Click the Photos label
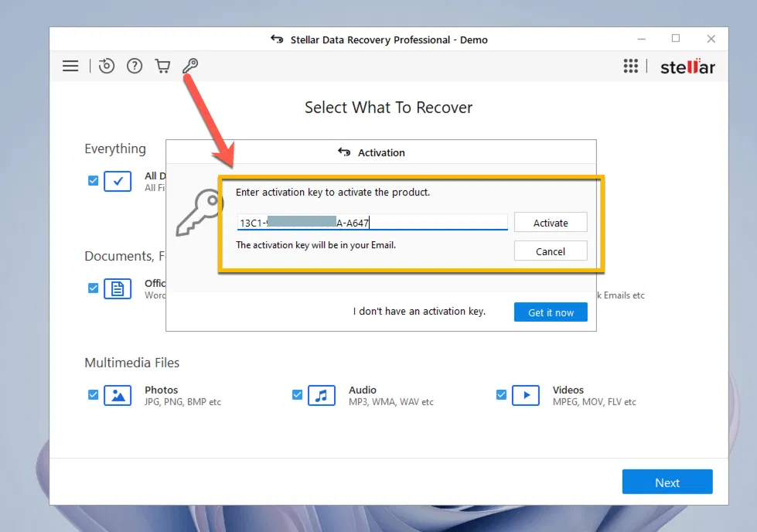The height and width of the screenshot is (532, 757). [x=162, y=390]
